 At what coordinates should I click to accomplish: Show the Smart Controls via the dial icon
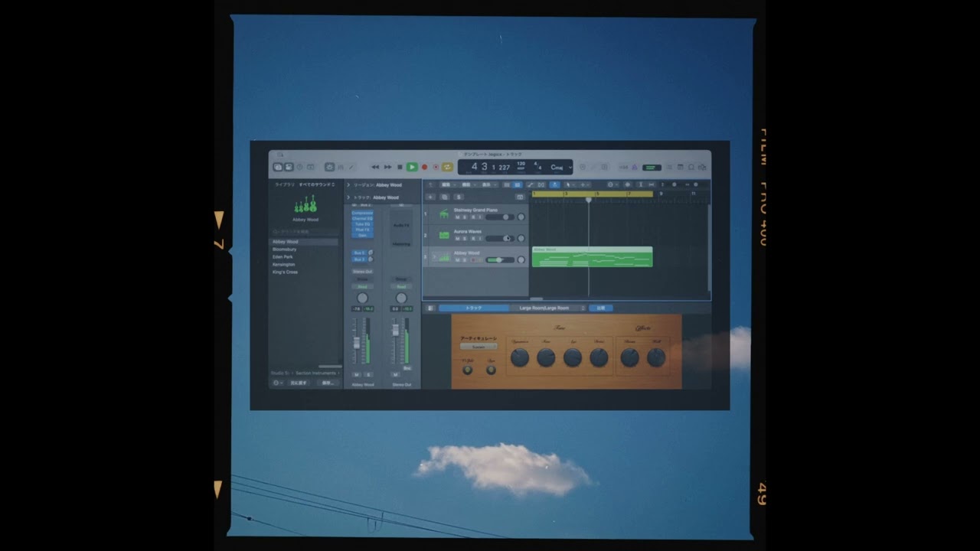[329, 167]
